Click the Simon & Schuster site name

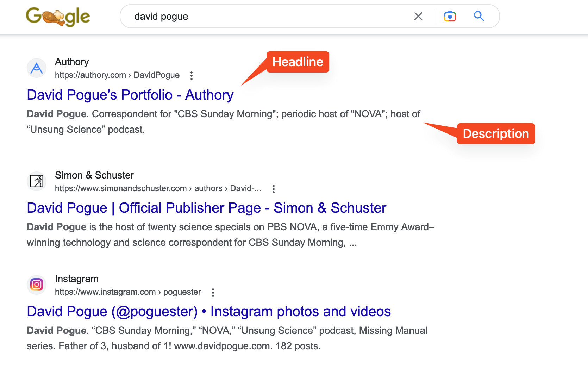coord(94,175)
